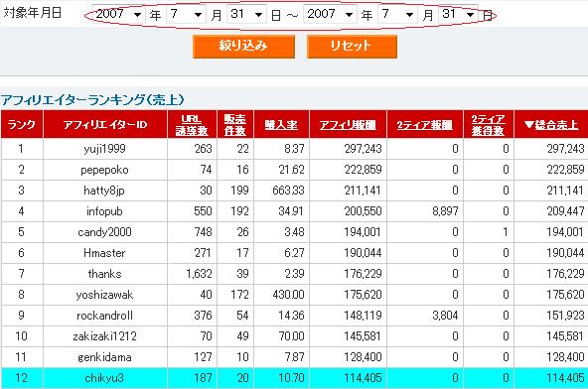Screen dimensions: 588x389
Task: Open the end month 7 dropdown
Action: [397, 15]
